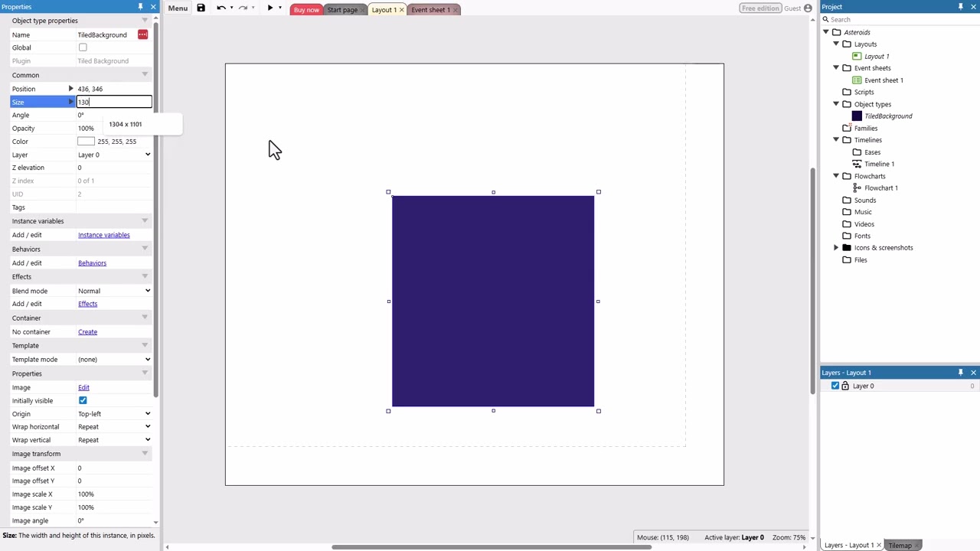Image resolution: width=980 pixels, height=551 pixels.
Task: Open the Wrap vertical dropdown
Action: (x=113, y=440)
